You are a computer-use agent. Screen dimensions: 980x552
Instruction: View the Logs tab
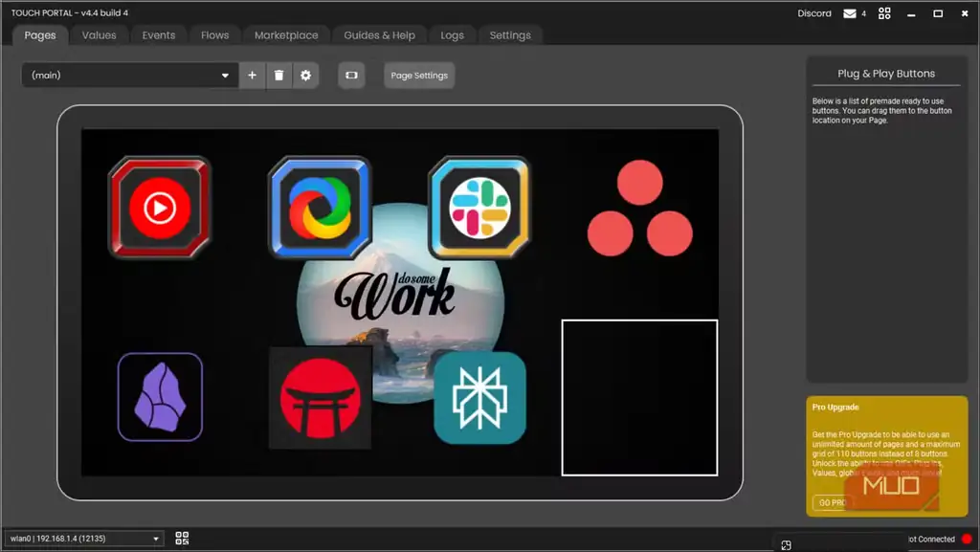pyautogui.click(x=452, y=35)
